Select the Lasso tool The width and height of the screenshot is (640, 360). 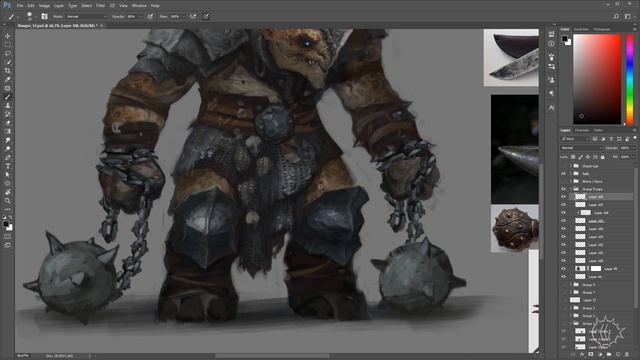point(7,53)
